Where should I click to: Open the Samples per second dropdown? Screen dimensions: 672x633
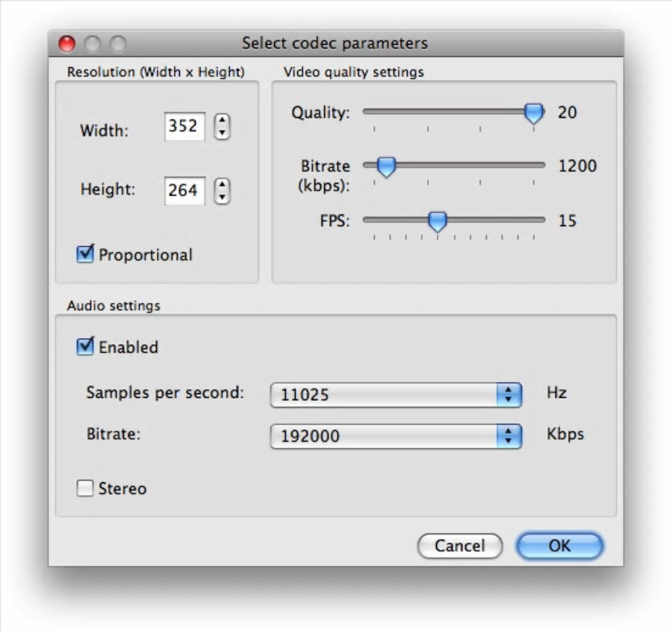[x=395, y=395]
